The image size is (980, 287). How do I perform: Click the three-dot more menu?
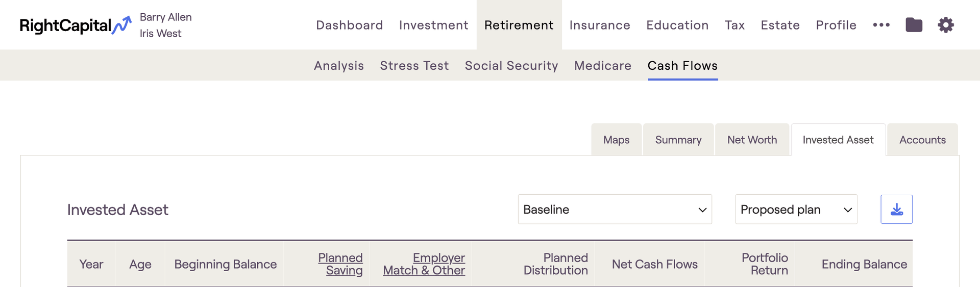pyautogui.click(x=881, y=25)
